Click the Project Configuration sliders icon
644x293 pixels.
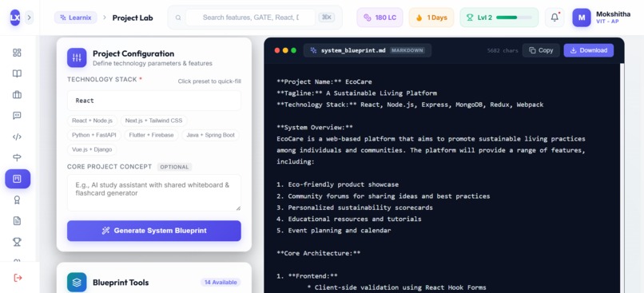coord(77,57)
